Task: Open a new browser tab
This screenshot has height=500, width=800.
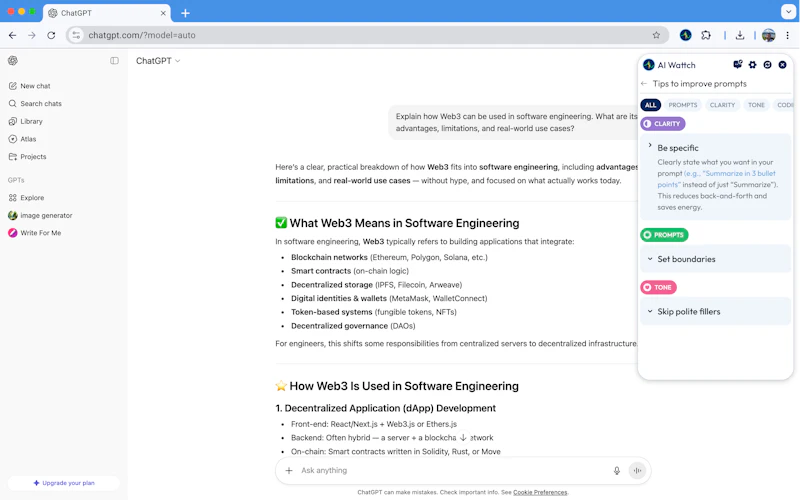Action: (185, 13)
